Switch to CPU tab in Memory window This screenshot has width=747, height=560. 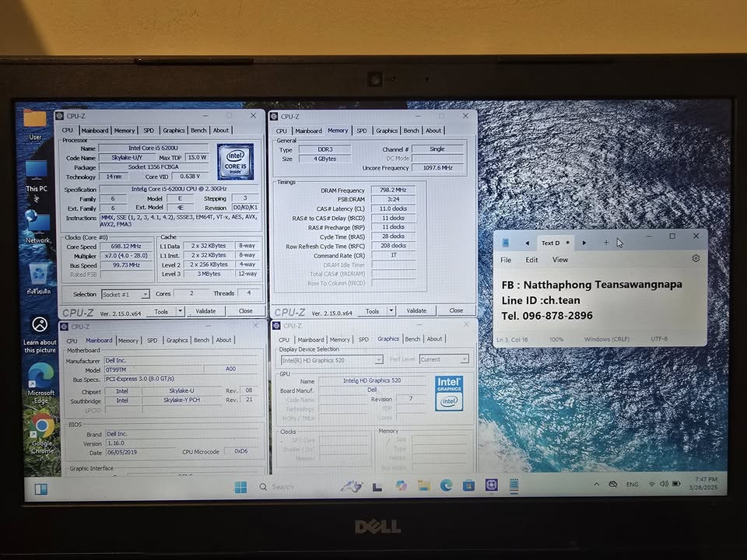tap(282, 131)
